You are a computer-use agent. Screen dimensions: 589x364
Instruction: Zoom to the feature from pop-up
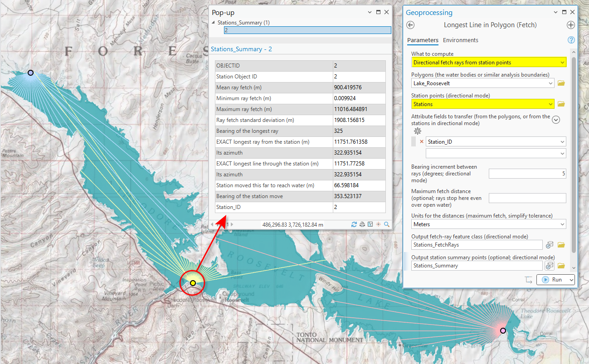pyautogui.click(x=387, y=224)
